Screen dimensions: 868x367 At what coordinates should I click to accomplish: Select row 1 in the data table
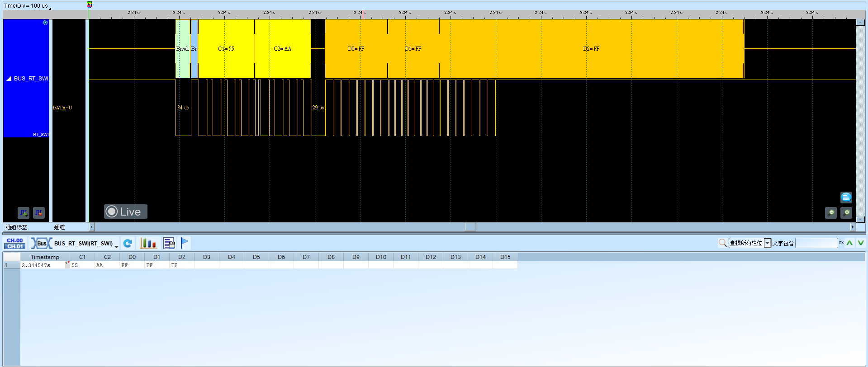[11, 265]
